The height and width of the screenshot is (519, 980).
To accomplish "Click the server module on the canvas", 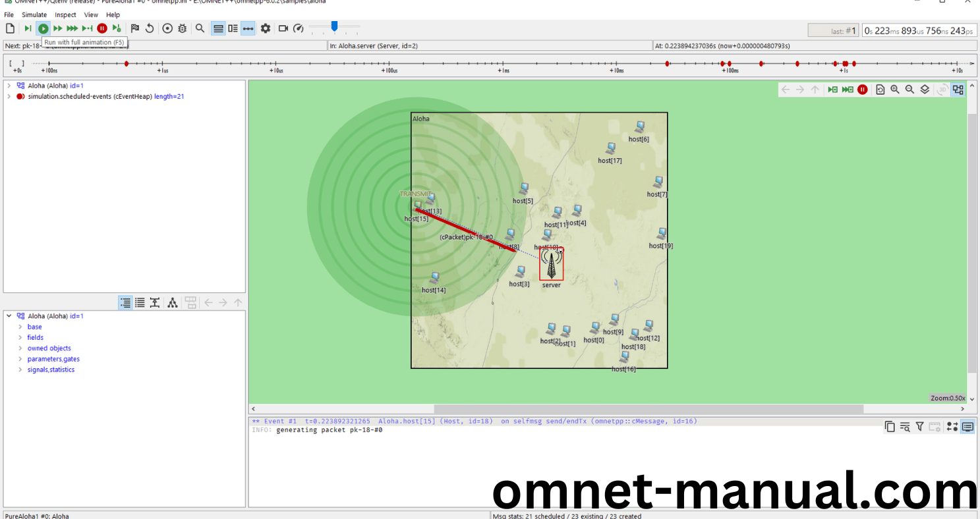I will [552, 264].
